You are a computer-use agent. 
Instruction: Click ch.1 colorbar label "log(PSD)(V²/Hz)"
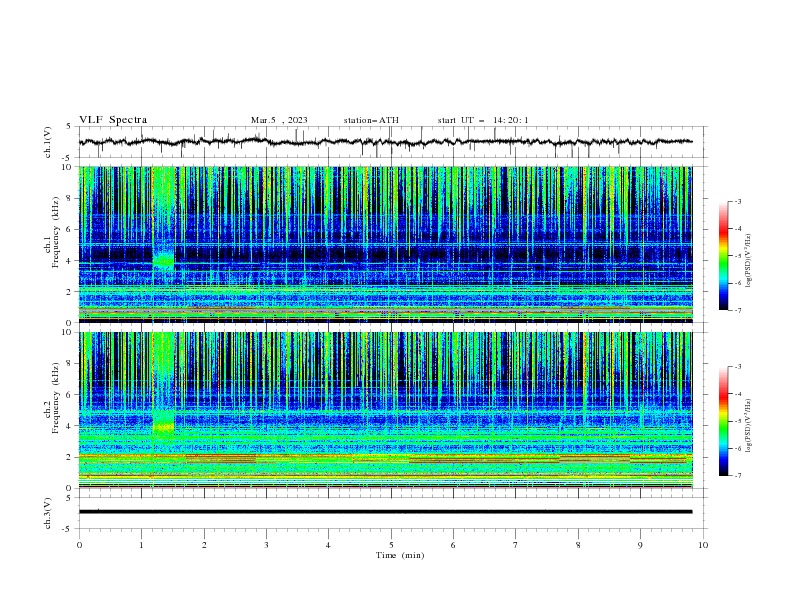[749, 261]
